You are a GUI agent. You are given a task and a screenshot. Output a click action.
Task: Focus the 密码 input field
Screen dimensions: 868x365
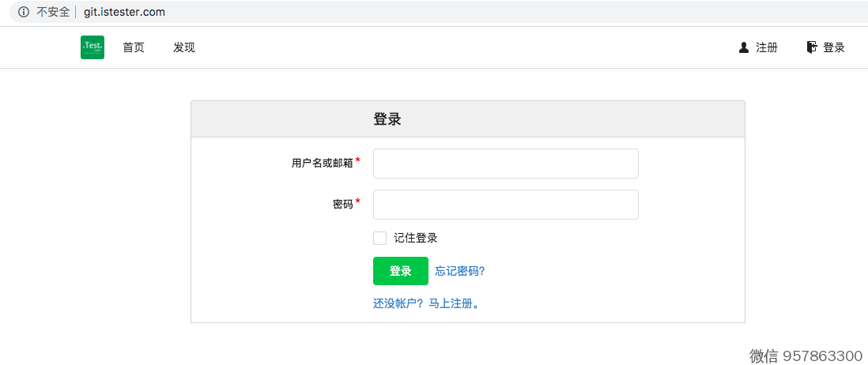505,205
